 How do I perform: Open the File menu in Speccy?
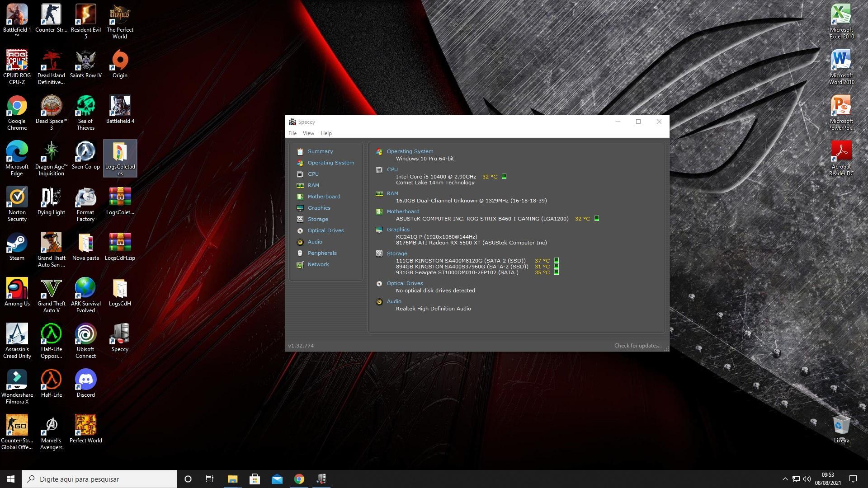click(x=292, y=133)
